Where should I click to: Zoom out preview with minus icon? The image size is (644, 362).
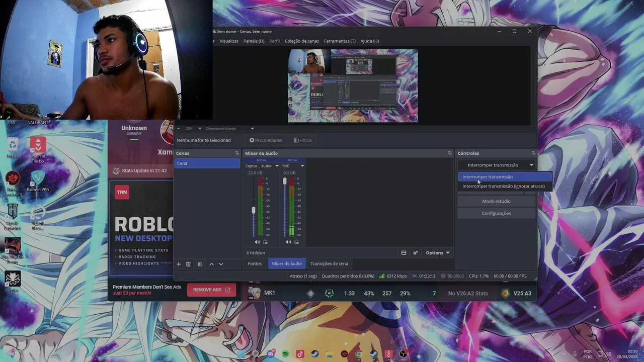click(x=178, y=129)
